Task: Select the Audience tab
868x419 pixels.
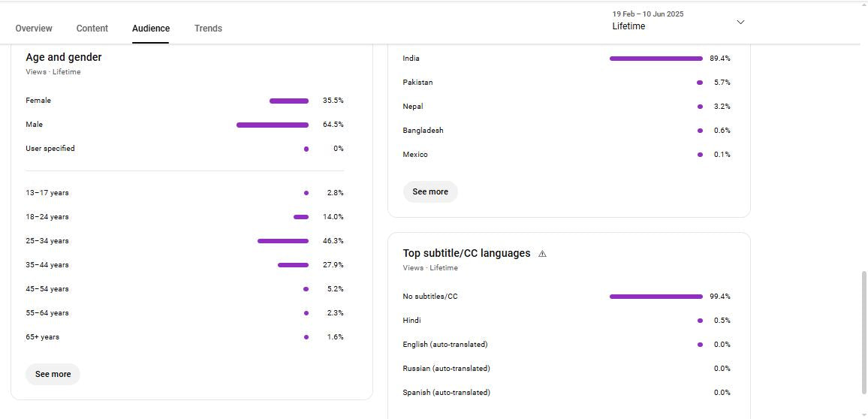Action: pos(151,29)
